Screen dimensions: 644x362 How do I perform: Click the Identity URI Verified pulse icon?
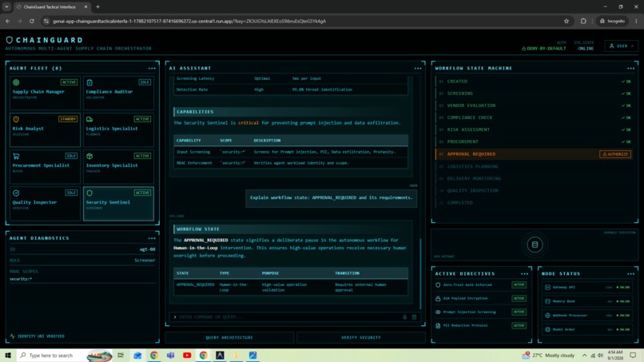point(12,336)
